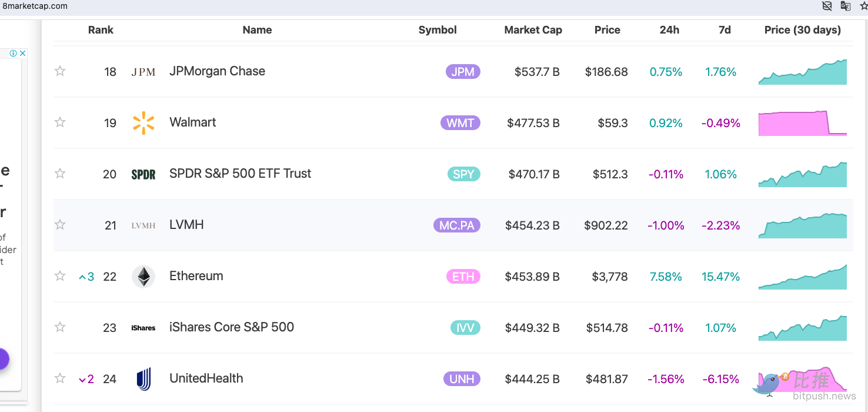Click the iShares logo icon
The height and width of the screenshot is (412, 868).
click(143, 328)
